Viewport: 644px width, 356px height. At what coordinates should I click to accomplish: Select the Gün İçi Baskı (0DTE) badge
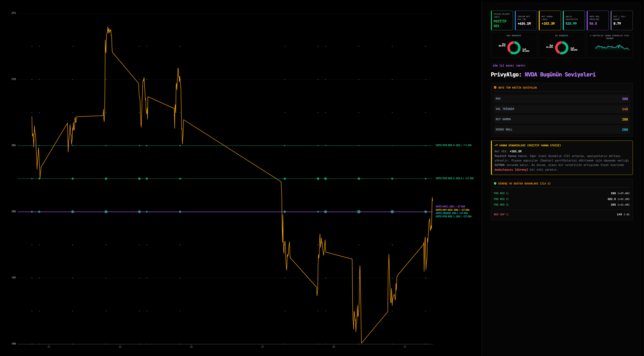tap(509, 66)
